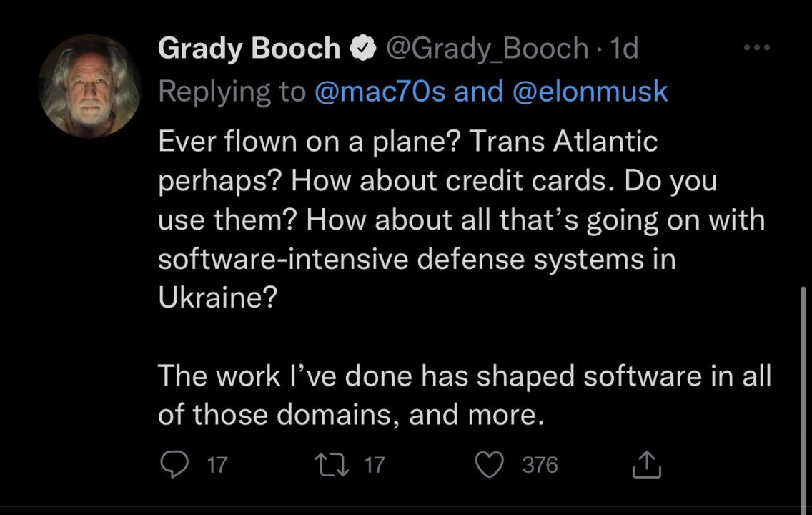Click the reply speech bubble icon
Image resolution: width=812 pixels, height=515 pixels.
(x=171, y=466)
